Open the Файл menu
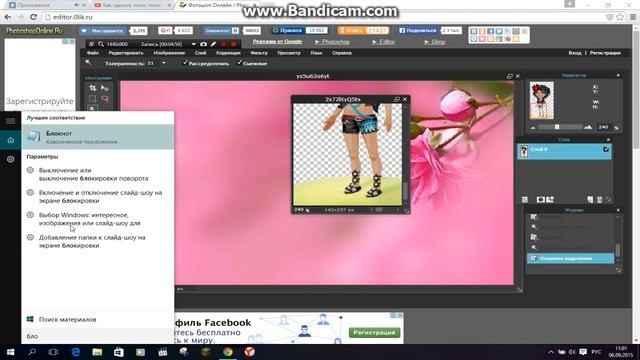Viewport: 640px width, 360px height. point(93,53)
